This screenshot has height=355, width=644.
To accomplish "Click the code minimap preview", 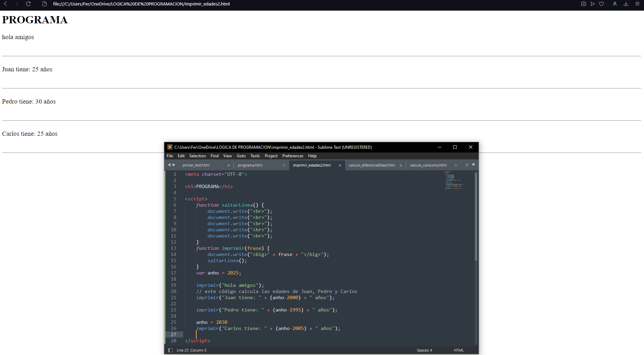I will (x=455, y=180).
